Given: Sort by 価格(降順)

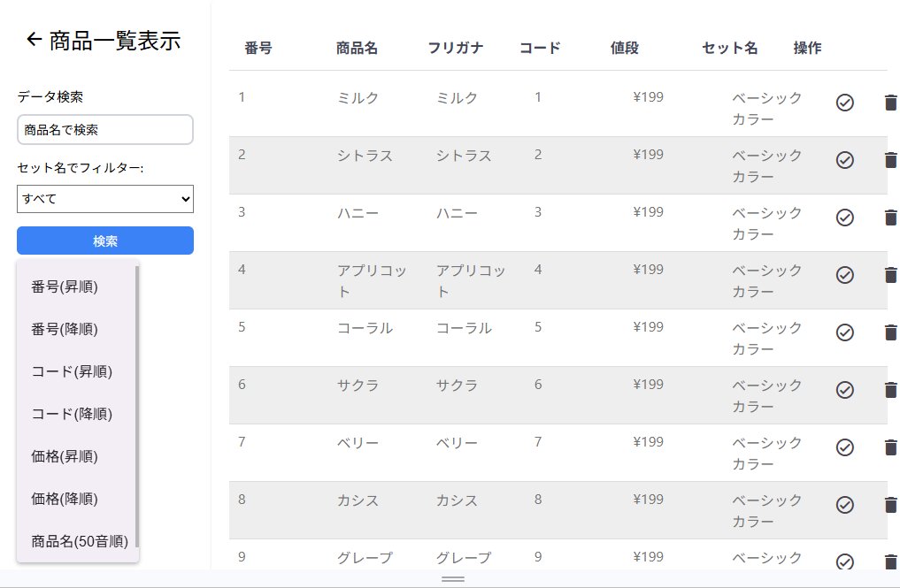Looking at the screenshot, I should pos(78,499).
